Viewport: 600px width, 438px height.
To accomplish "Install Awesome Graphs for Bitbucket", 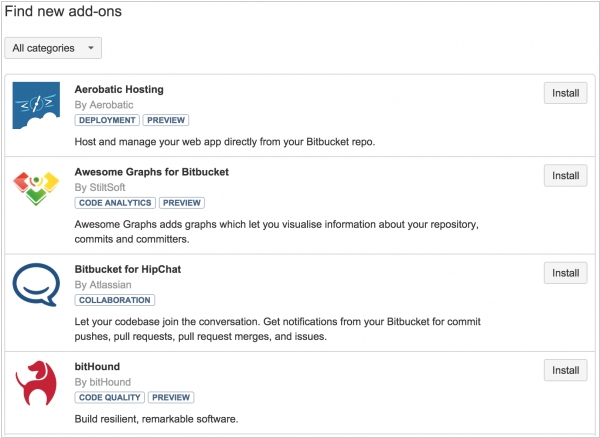I will coord(566,176).
